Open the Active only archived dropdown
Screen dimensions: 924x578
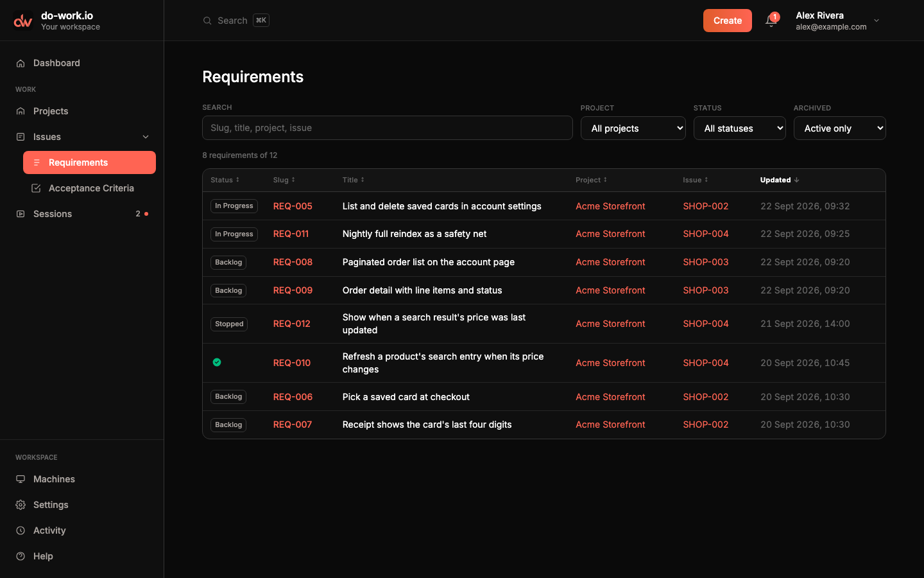tap(840, 128)
